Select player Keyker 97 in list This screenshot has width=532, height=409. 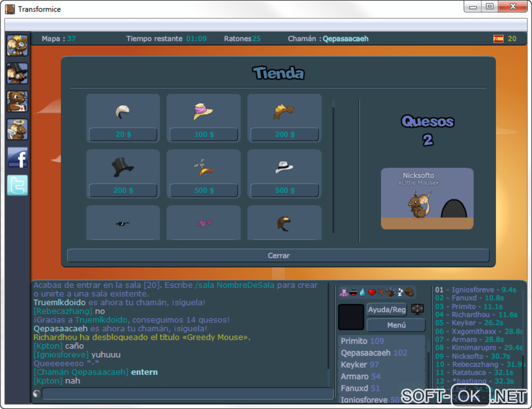[x=381, y=365]
